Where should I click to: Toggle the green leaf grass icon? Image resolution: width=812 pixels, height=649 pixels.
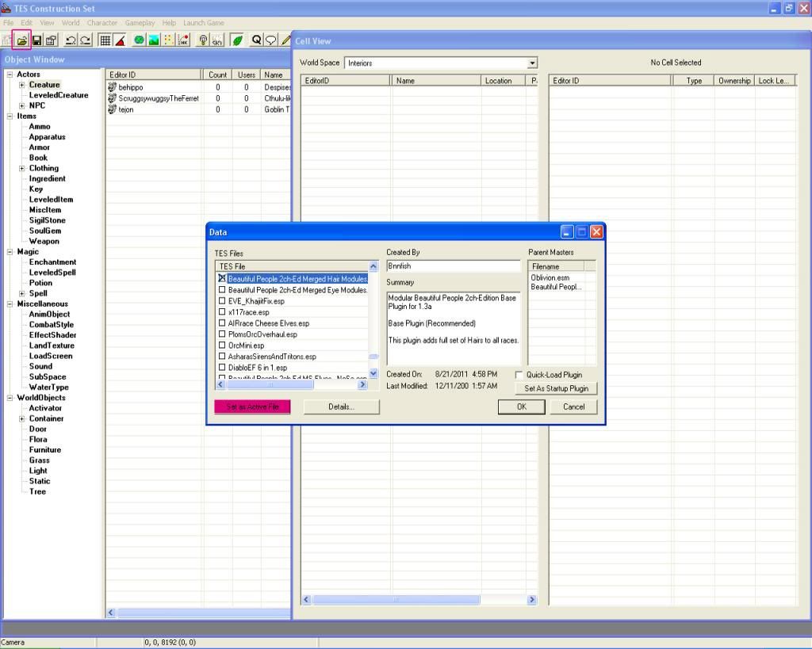[236, 40]
